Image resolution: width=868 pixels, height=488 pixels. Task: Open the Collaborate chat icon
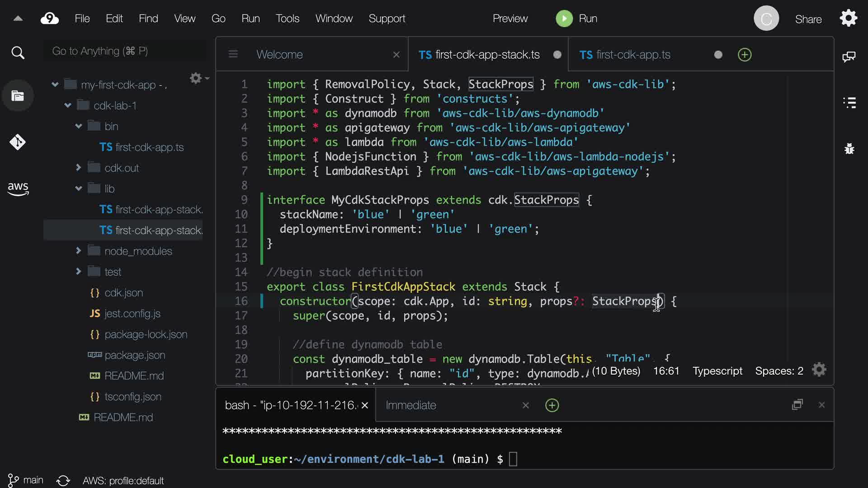click(849, 56)
